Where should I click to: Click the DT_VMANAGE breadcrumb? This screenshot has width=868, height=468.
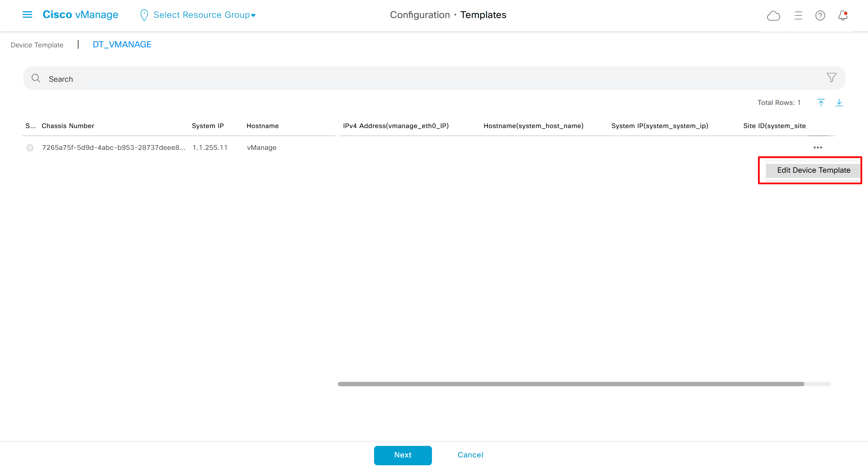point(122,45)
